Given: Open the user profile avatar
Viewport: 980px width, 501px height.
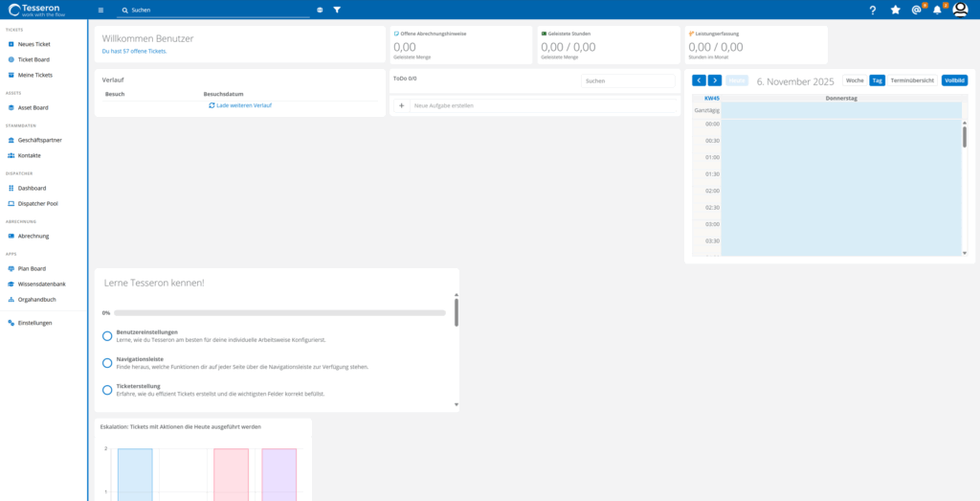Looking at the screenshot, I should pyautogui.click(x=960, y=10).
